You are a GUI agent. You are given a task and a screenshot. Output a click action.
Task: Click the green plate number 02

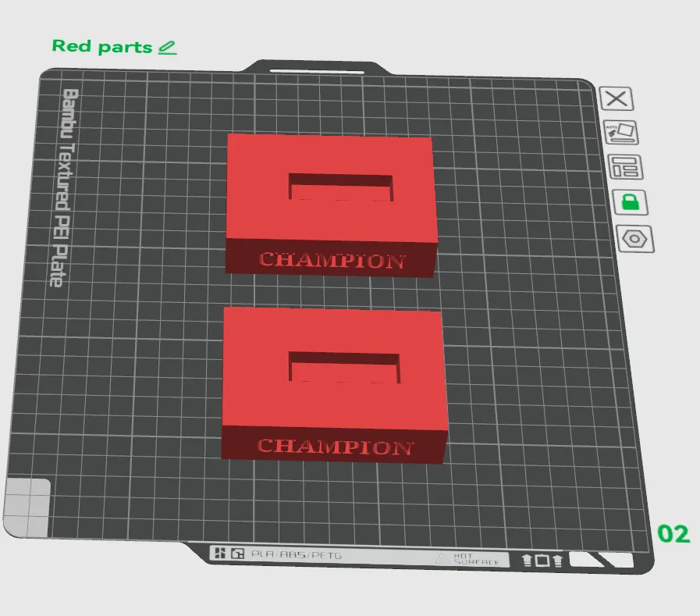click(673, 534)
